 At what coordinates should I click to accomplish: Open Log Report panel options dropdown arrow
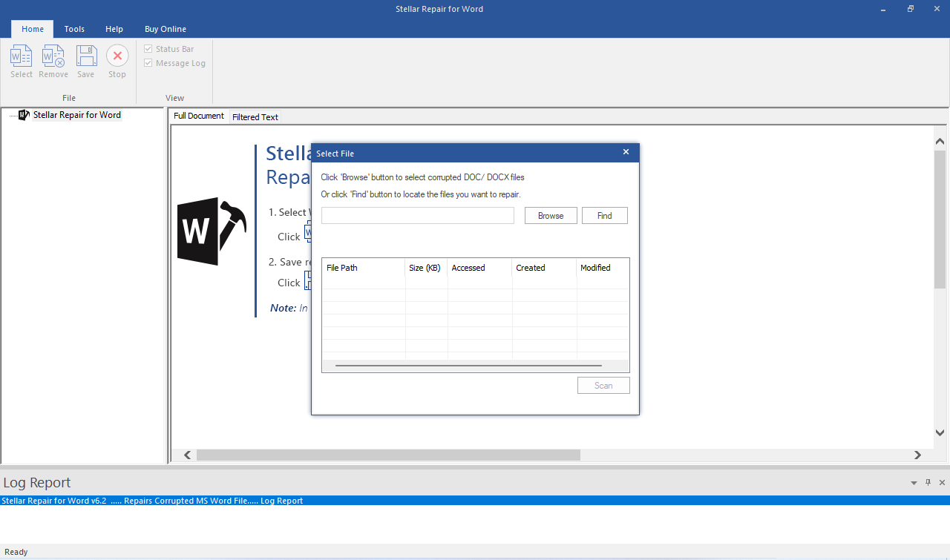coord(914,483)
